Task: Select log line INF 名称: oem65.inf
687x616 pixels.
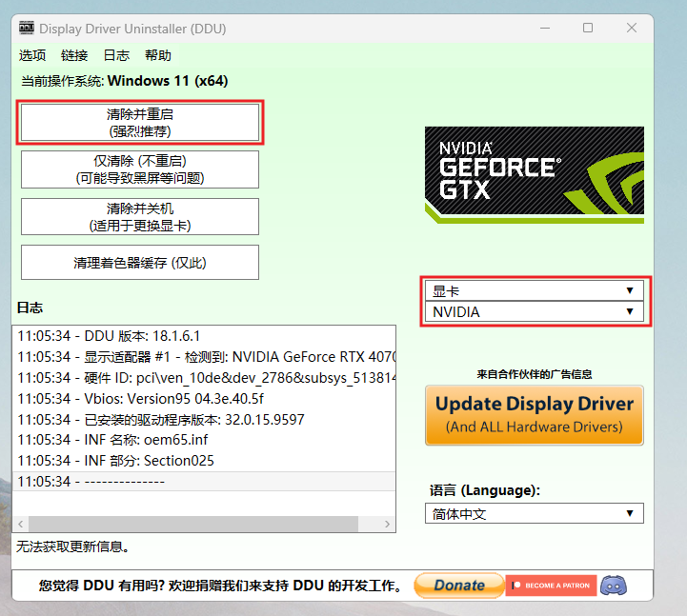Action: [204, 440]
